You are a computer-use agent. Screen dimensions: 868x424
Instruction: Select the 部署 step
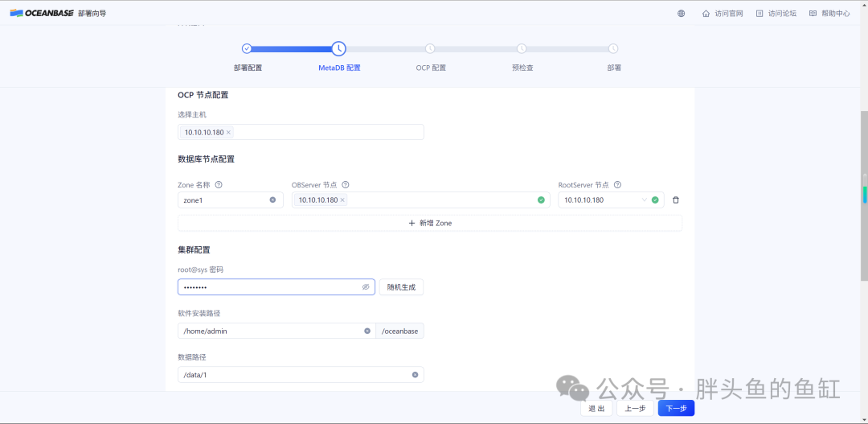pos(613,68)
